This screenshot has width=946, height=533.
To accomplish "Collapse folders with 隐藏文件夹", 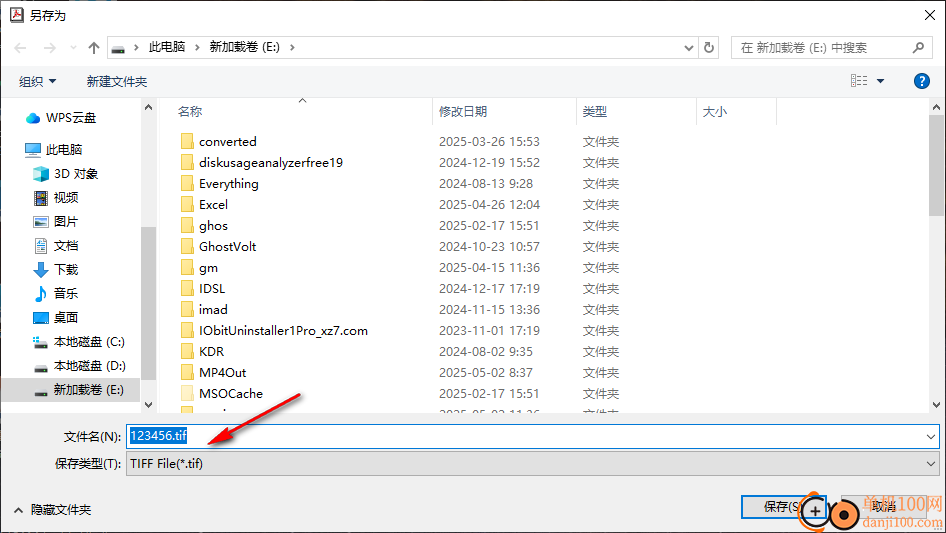I will coord(52,510).
